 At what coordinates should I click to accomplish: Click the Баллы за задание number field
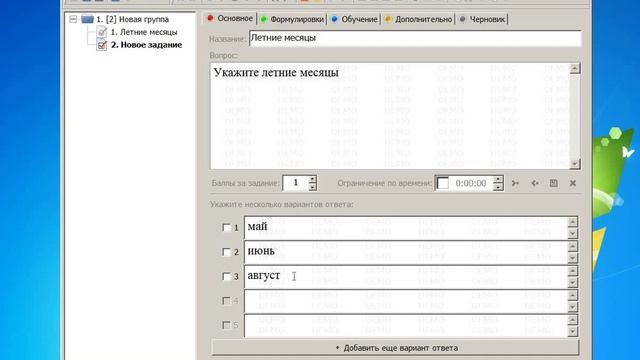295,183
